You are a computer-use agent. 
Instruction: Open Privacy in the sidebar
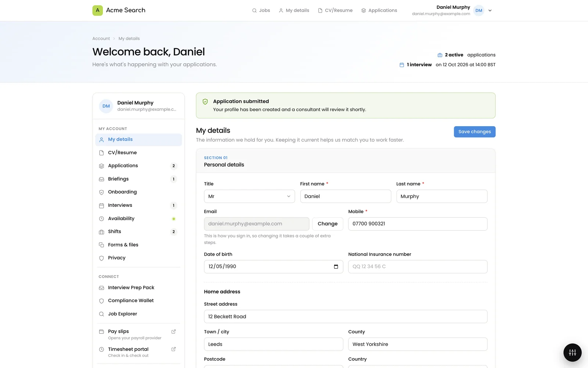[139, 258]
